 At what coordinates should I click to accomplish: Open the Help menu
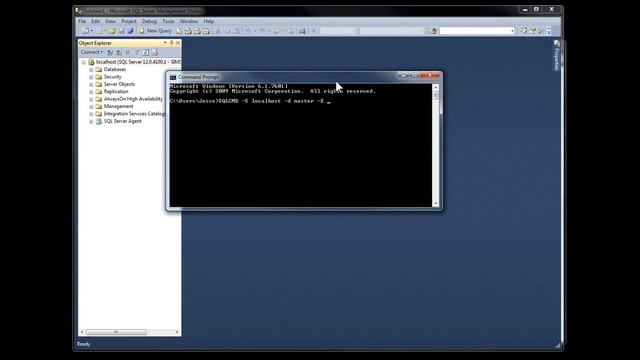point(209,21)
